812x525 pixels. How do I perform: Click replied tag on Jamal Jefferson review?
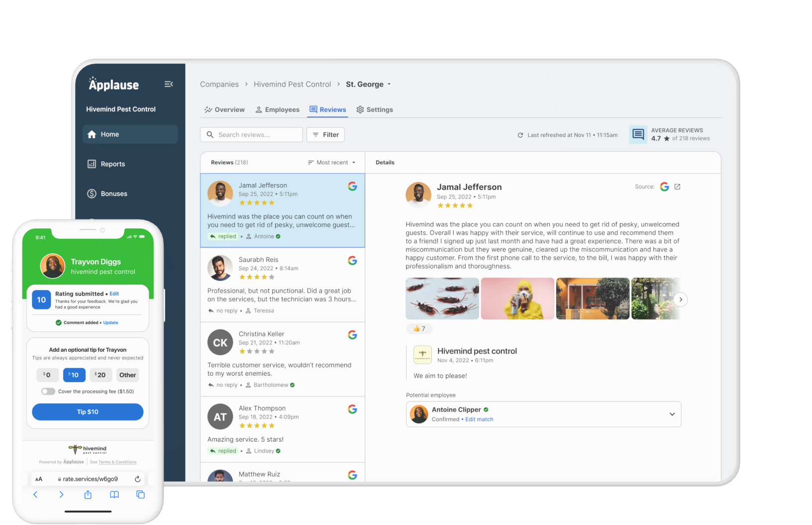click(x=223, y=236)
